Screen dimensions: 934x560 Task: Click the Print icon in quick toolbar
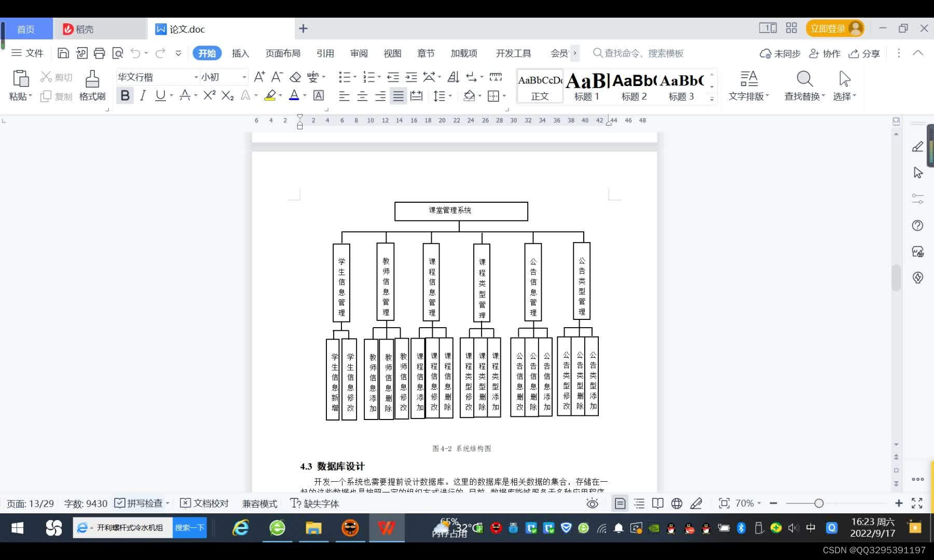[x=99, y=53]
